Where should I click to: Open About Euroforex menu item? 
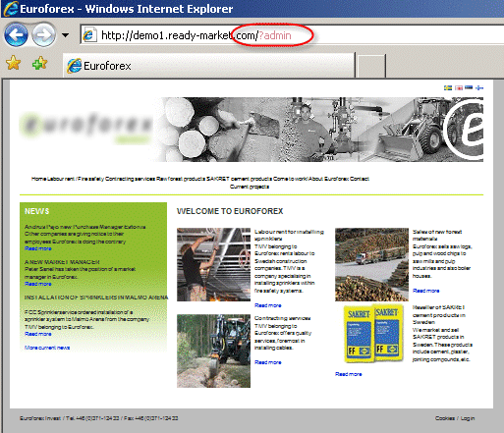click(x=329, y=179)
